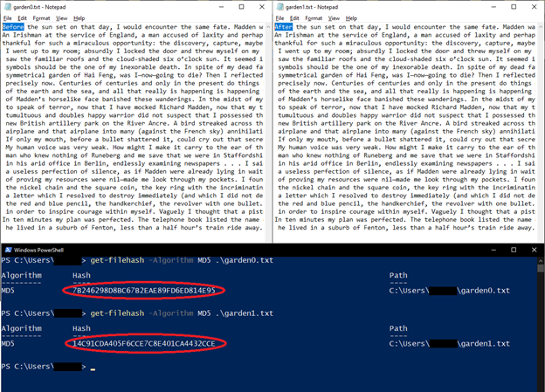Click the highlighted word "After" in garden1.txt
545x392 pixels.
pyautogui.click(x=286, y=28)
